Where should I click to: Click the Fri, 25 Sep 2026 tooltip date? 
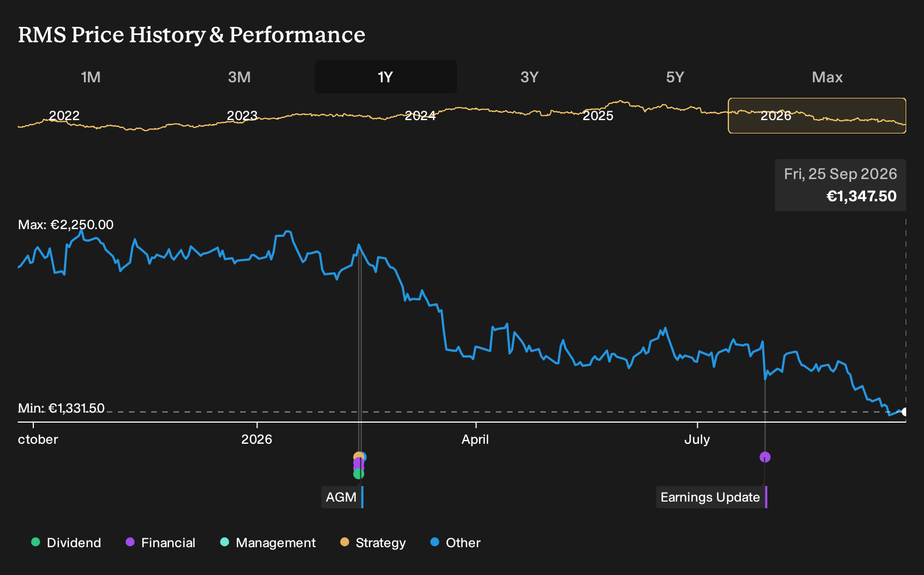click(841, 174)
